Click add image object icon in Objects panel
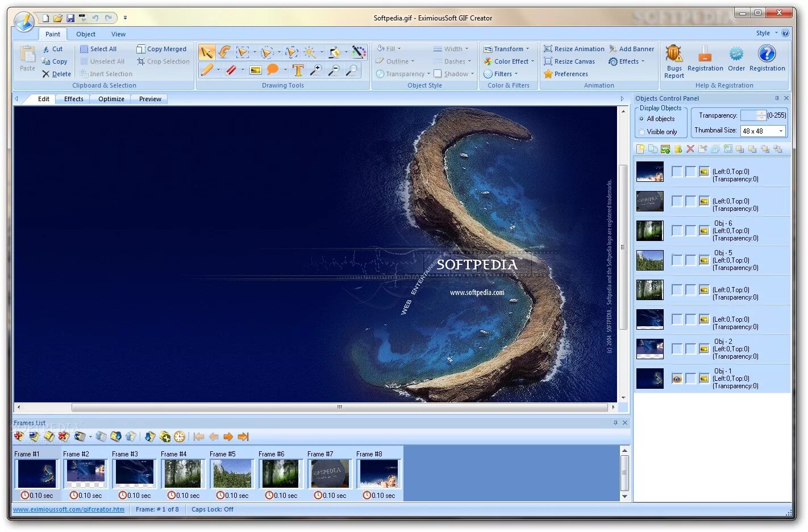The image size is (808, 532). (x=665, y=149)
